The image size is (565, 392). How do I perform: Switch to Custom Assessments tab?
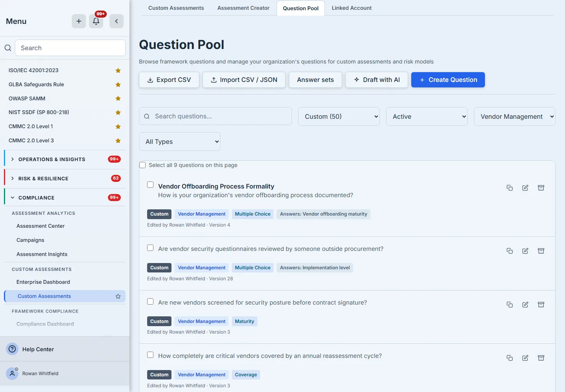(x=176, y=8)
